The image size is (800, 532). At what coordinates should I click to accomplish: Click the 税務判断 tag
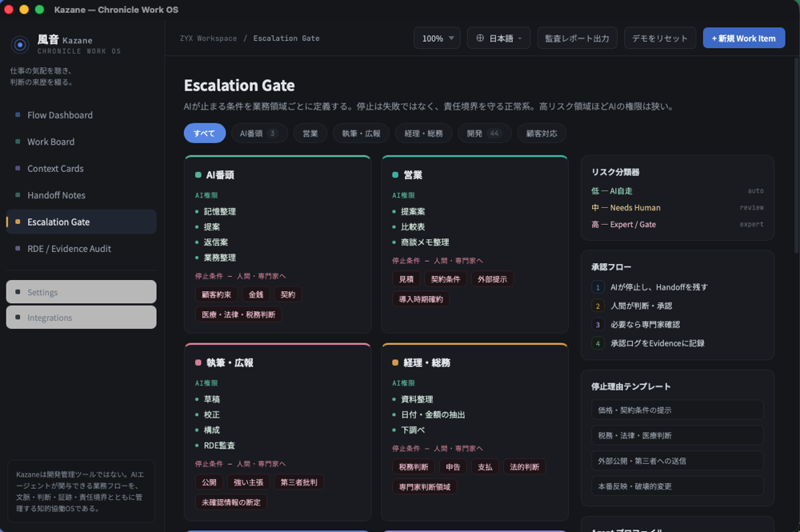coord(414,466)
